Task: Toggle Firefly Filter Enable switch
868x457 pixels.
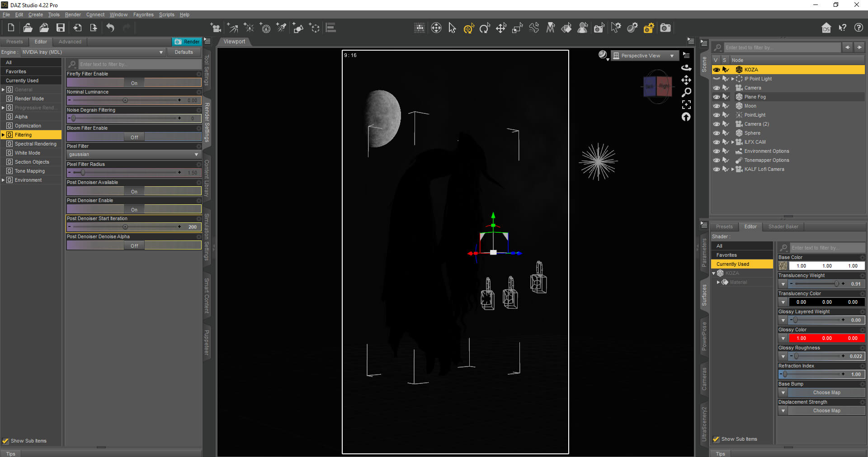Action: click(x=134, y=83)
